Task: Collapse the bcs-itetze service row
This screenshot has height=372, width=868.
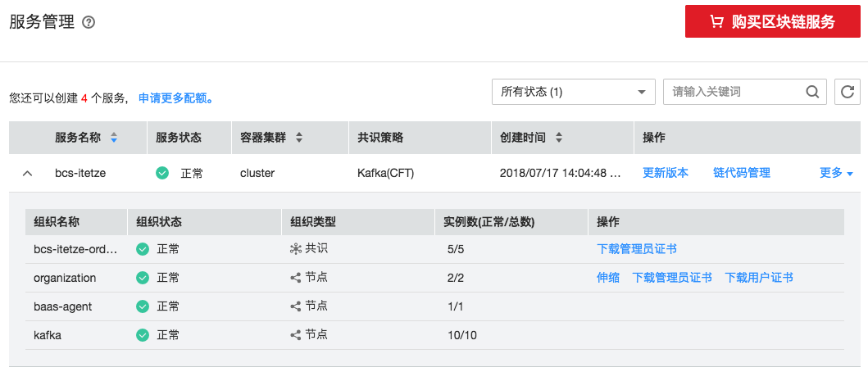Action: pyautogui.click(x=28, y=174)
